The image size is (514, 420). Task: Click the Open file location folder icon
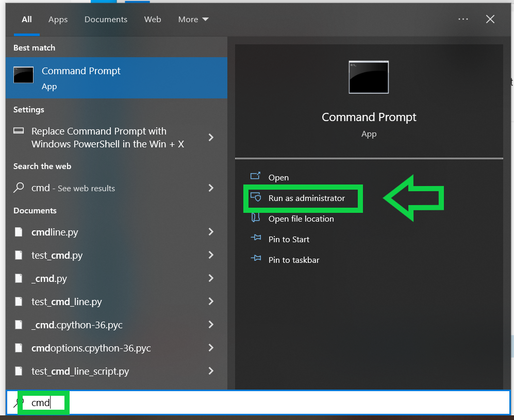click(256, 219)
